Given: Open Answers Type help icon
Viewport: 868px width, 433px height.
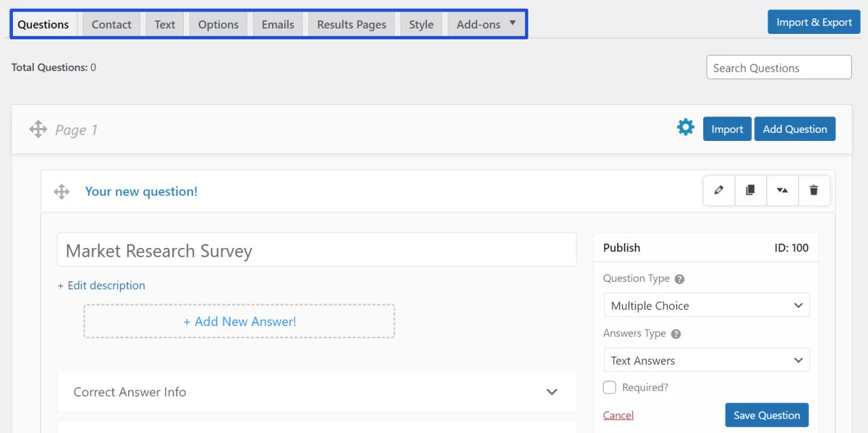Looking at the screenshot, I should click(x=675, y=333).
